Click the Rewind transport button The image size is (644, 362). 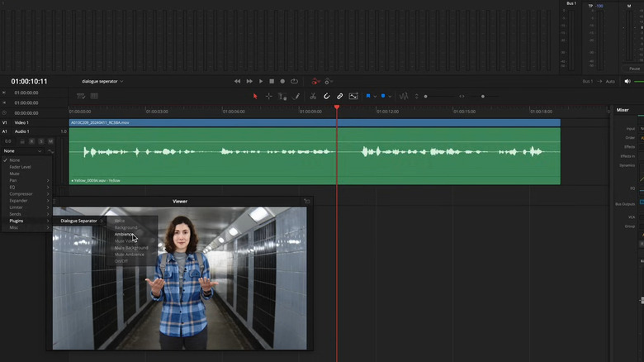[238, 81]
